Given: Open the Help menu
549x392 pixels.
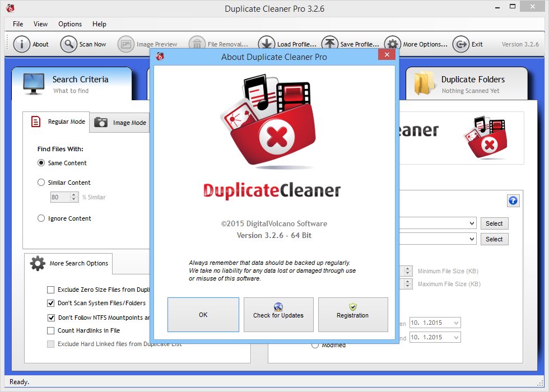Looking at the screenshot, I should tap(99, 24).
